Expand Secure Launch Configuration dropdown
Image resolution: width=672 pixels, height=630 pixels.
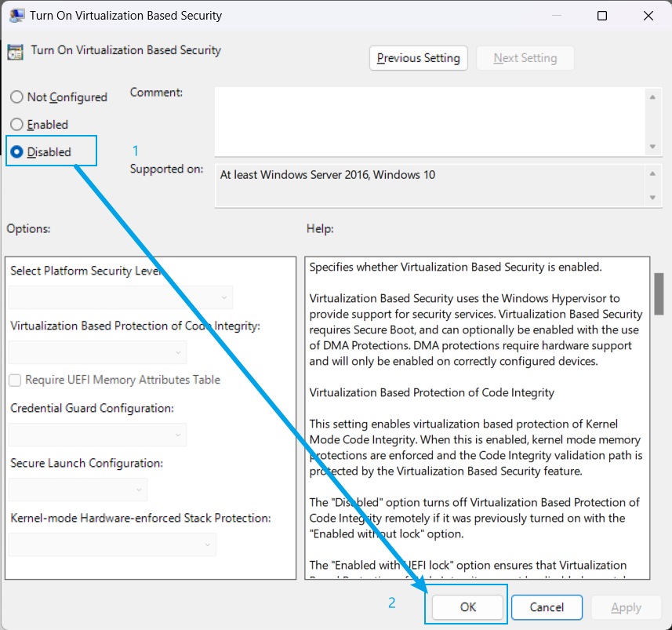(78, 490)
